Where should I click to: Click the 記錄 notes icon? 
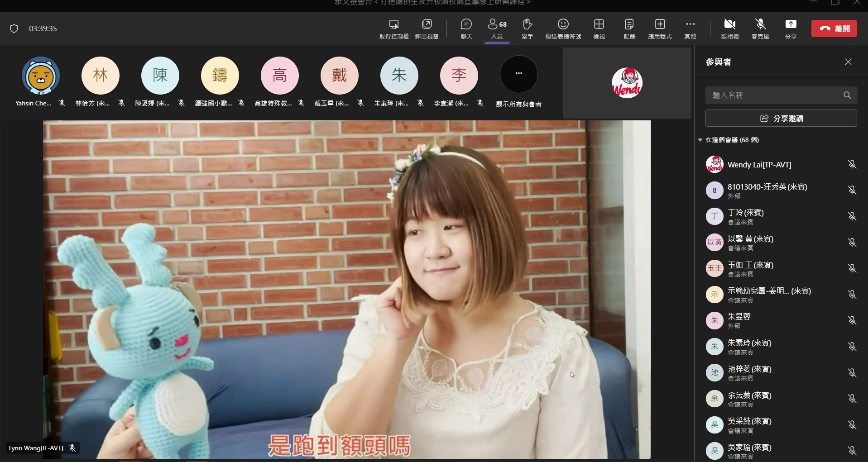point(629,29)
